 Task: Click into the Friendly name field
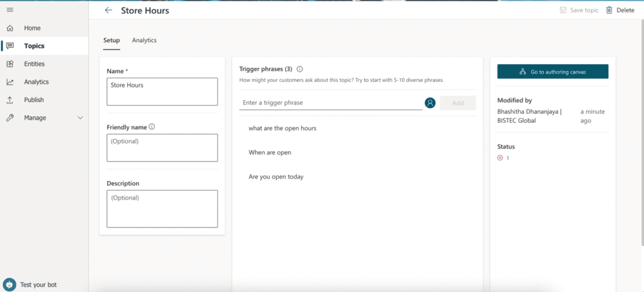click(162, 148)
